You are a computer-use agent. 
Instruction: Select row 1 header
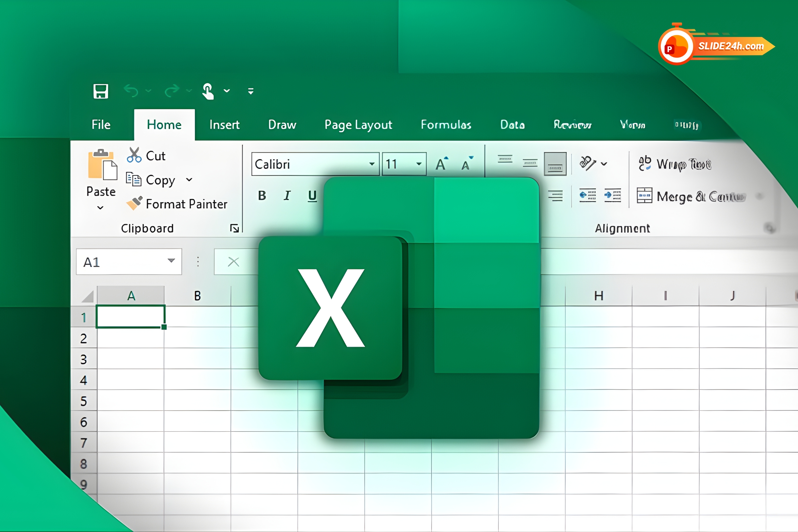coord(84,317)
